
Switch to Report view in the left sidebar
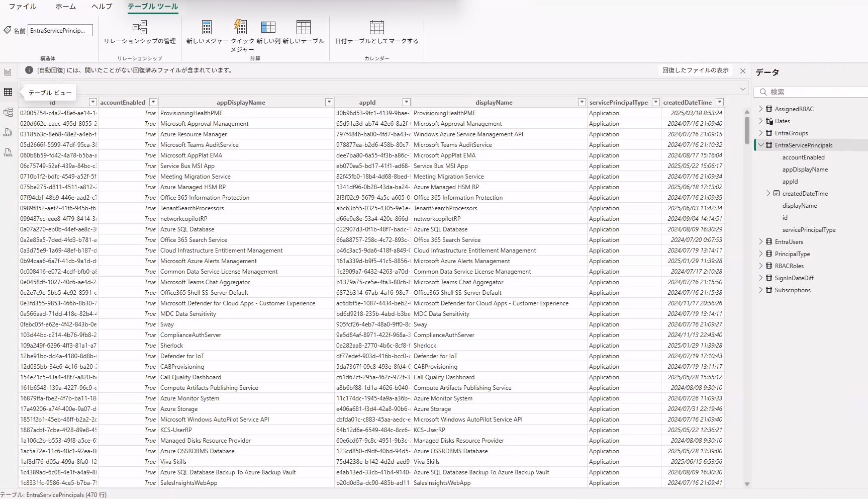[x=8, y=71]
